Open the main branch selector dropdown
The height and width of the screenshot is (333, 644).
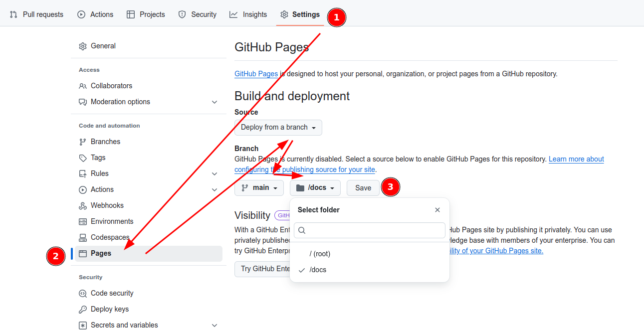(x=259, y=188)
